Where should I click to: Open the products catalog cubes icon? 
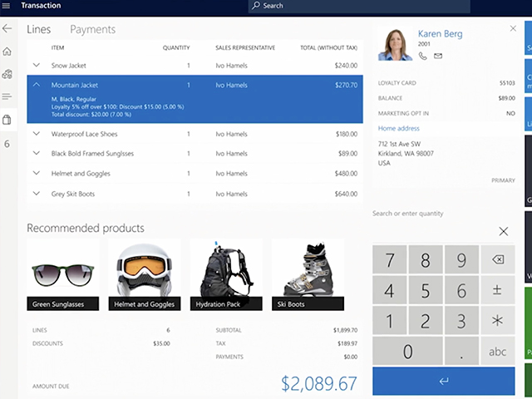click(7, 74)
